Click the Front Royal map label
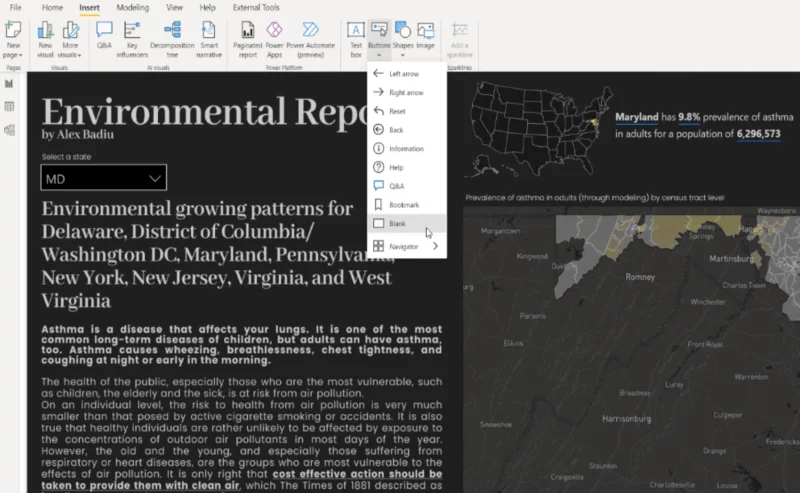The height and width of the screenshot is (493, 800). (705, 344)
